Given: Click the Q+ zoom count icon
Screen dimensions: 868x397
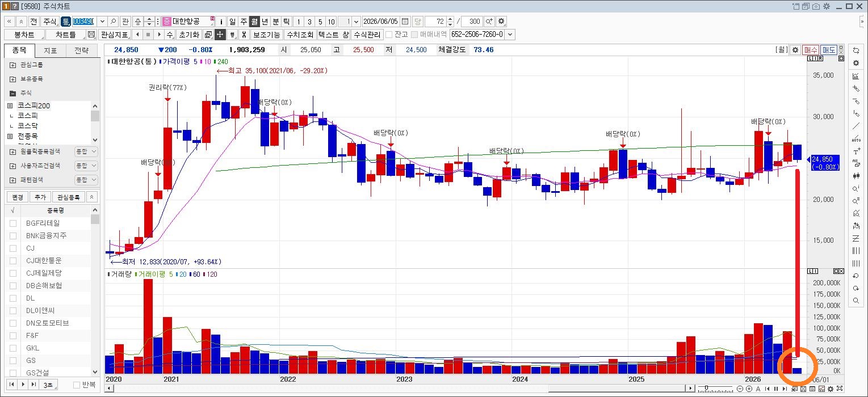Looking at the screenshot, I should pyautogui.click(x=489, y=22).
